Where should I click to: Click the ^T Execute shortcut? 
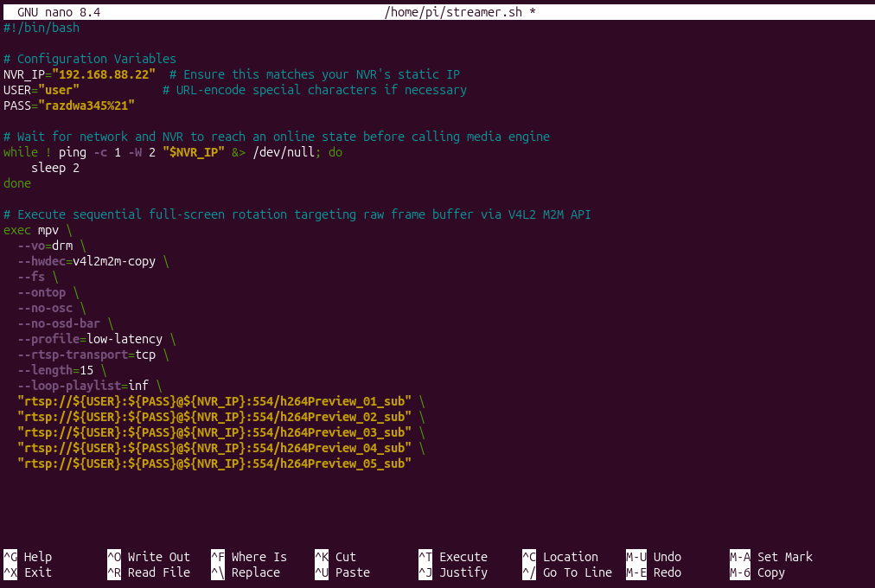point(453,557)
